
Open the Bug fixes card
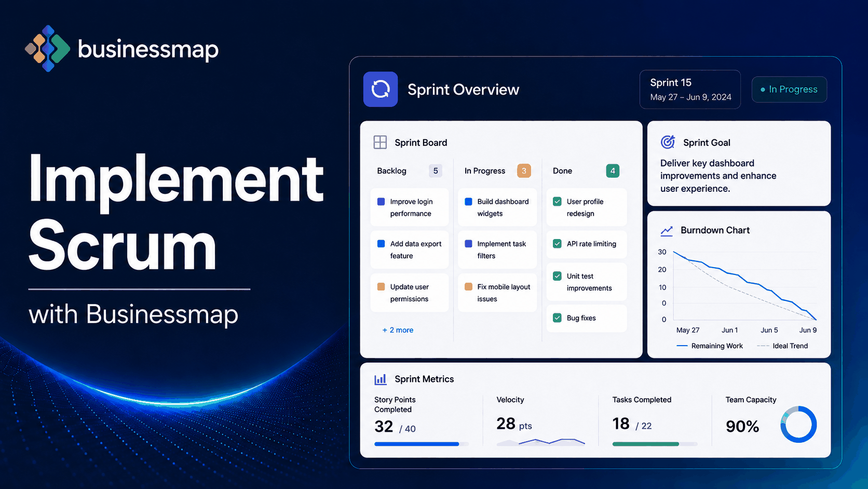pos(587,318)
